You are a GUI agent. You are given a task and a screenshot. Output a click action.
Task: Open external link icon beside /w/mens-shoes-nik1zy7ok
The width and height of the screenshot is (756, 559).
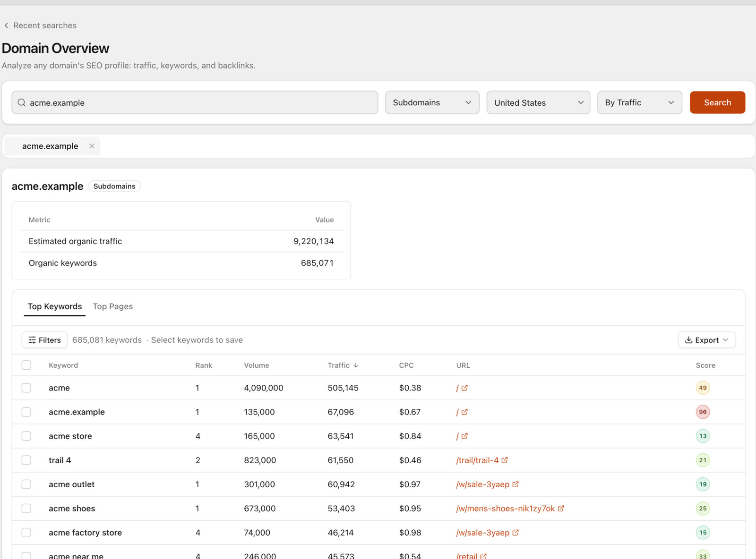tap(561, 508)
